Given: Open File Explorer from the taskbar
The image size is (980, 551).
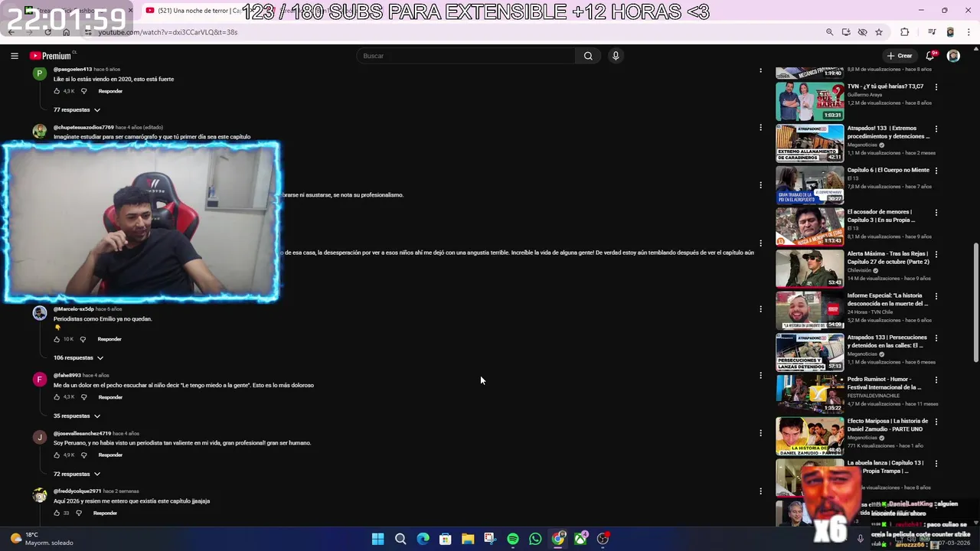Looking at the screenshot, I should point(468,539).
